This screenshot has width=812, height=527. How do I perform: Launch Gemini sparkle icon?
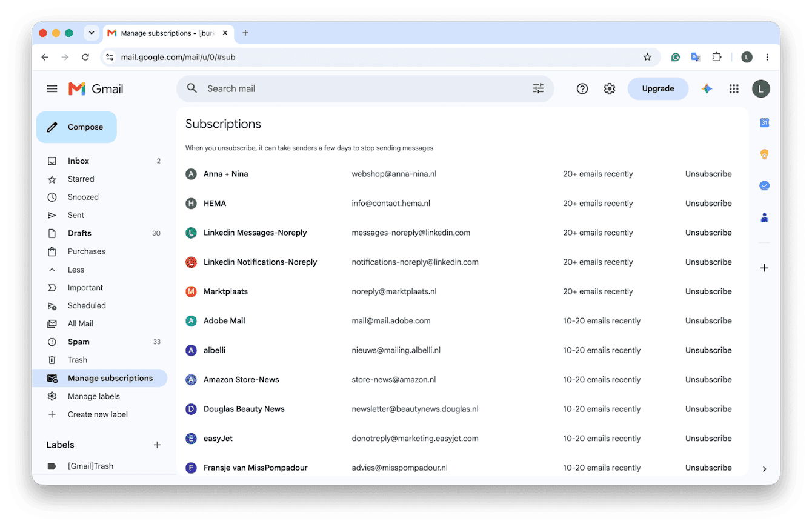[707, 89]
